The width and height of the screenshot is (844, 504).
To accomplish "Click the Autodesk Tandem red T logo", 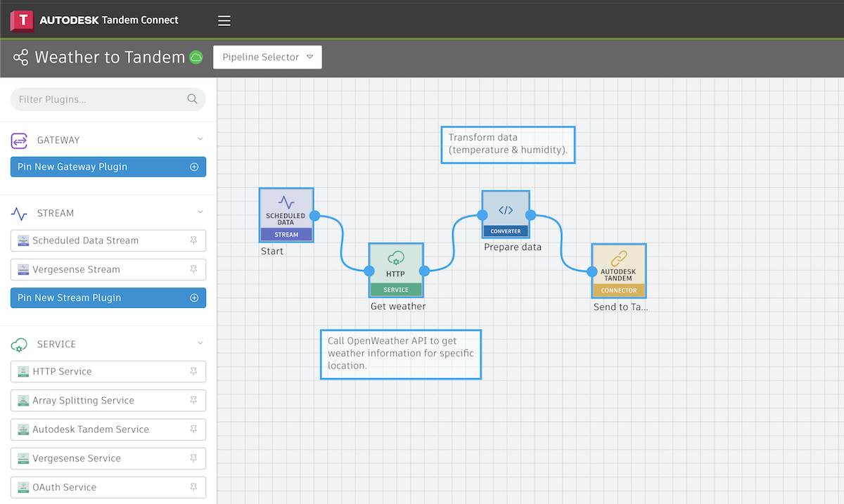I will pyautogui.click(x=22, y=20).
